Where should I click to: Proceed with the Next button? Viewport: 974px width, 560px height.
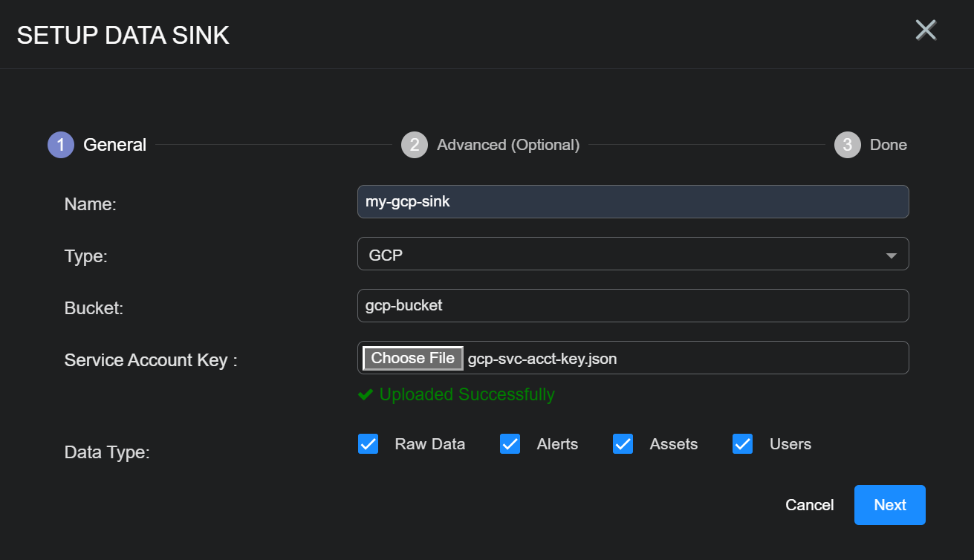click(889, 505)
